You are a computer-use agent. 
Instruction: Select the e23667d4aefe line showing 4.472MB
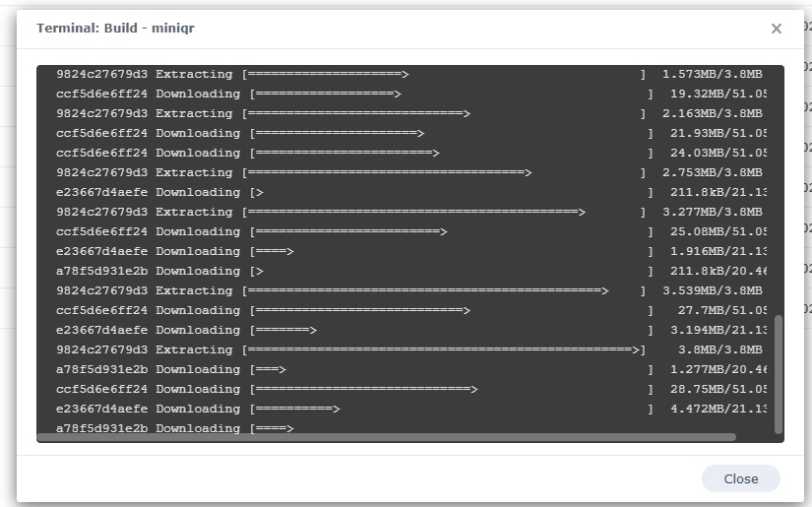tap(411, 409)
